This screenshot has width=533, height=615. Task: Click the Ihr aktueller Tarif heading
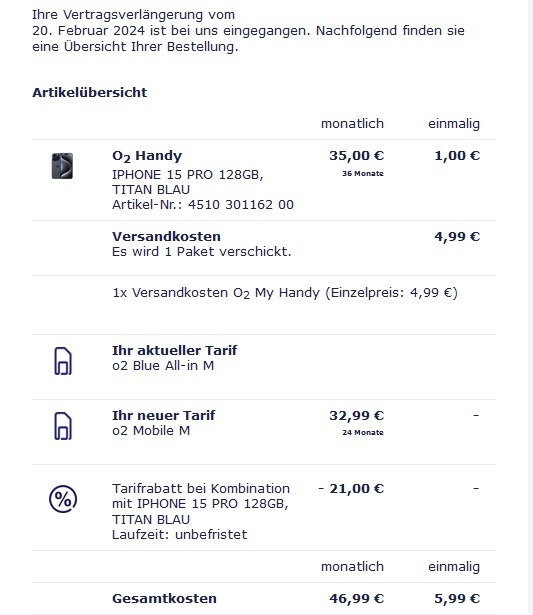[x=175, y=350]
